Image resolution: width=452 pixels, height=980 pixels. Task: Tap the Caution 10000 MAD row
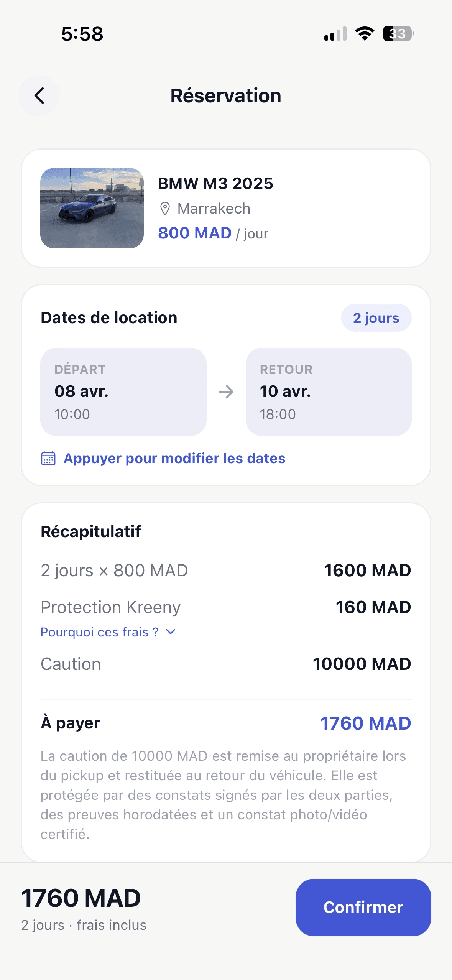pos(226,664)
